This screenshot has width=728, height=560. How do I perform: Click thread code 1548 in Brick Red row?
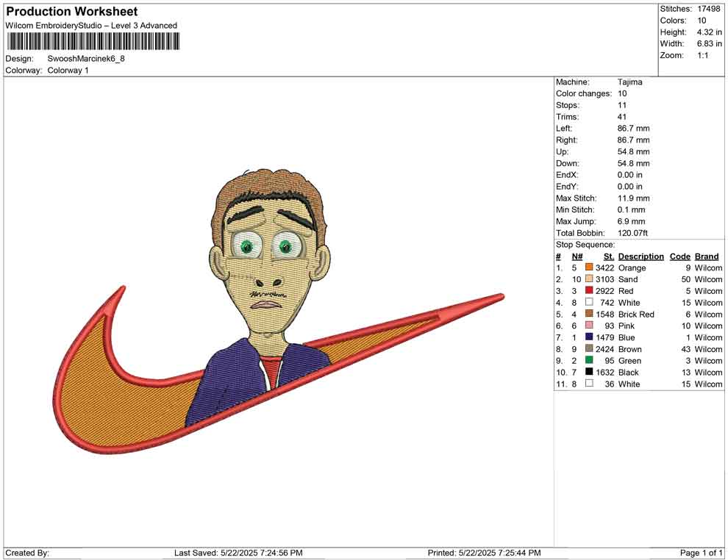point(604,314)
